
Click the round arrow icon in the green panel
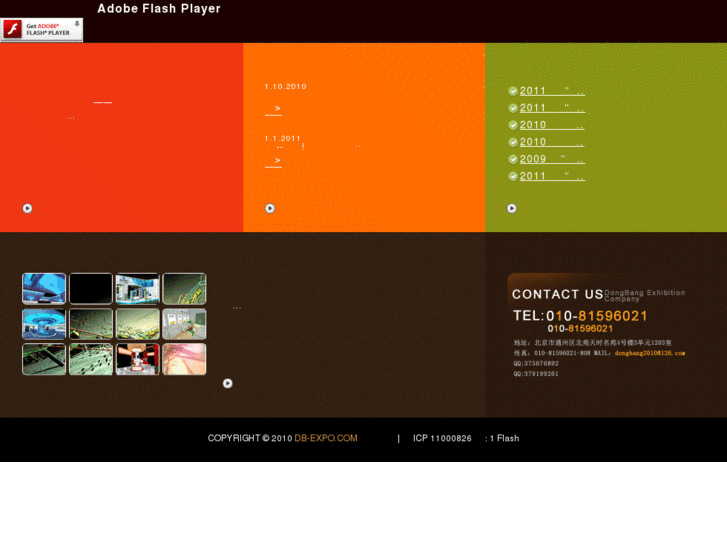511,208
